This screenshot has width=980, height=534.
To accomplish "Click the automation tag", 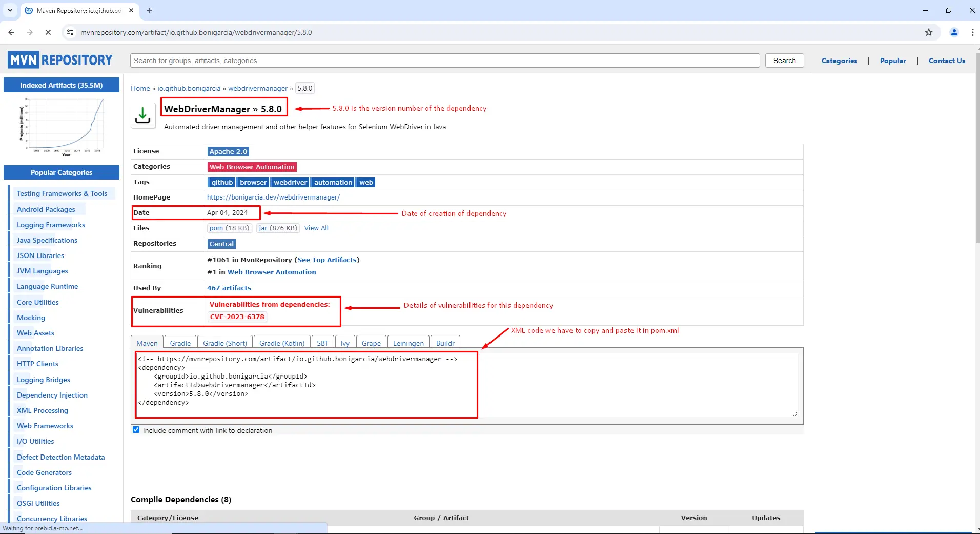I will click(x=333, y=182).
